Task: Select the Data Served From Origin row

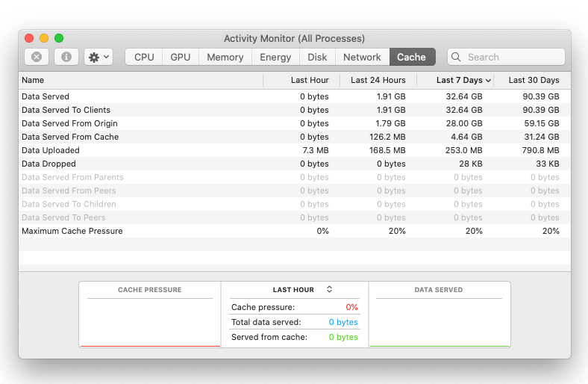Action: click(x=295, y=123)
